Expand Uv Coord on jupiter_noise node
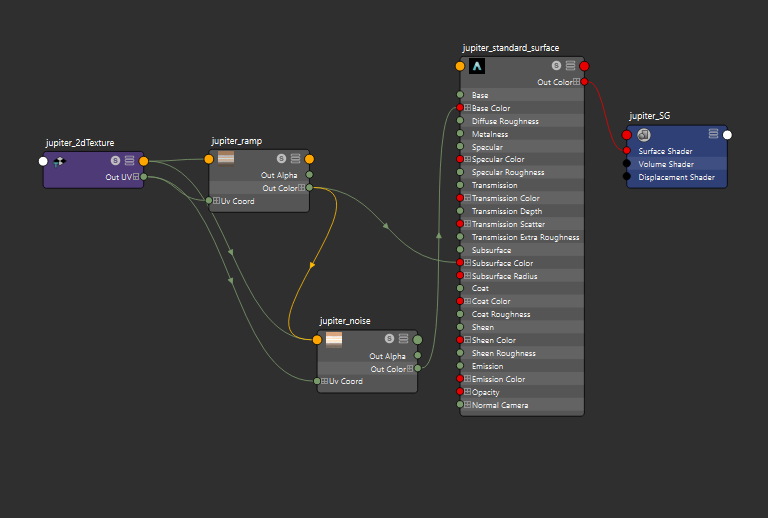Screen dimensions: 768x518 click(x=325, y=381)
